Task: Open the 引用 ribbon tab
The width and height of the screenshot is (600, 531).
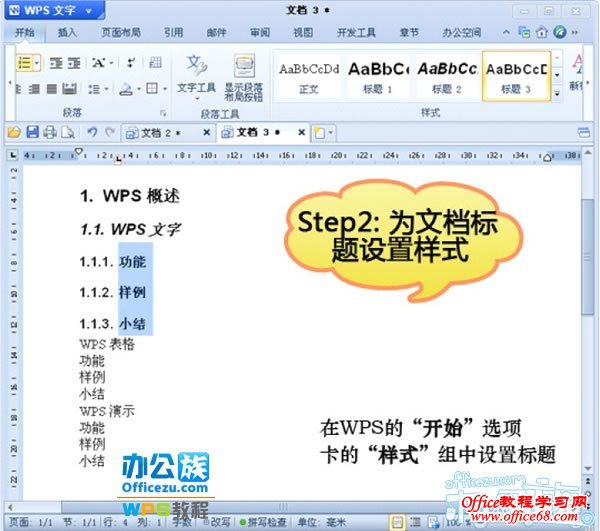Action: (174, 33)
